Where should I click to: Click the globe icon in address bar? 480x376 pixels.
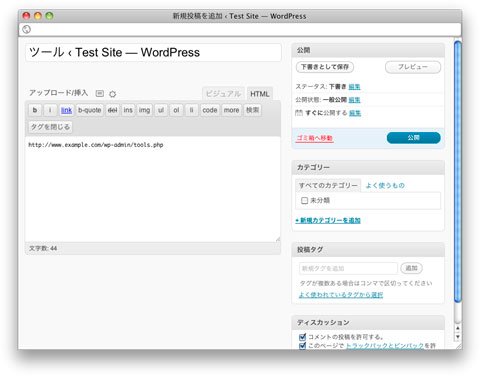click(x=27, y=29)
